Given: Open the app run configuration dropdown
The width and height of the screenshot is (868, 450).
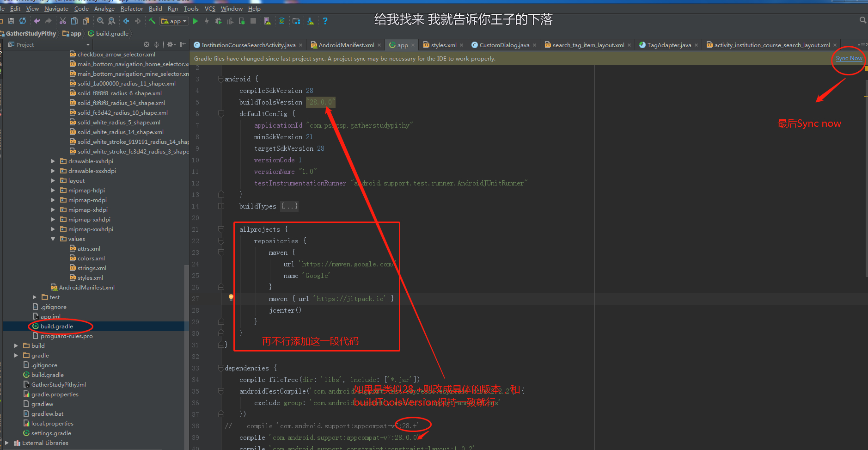Looking at the screenshot, I should [x=174, y=21].
